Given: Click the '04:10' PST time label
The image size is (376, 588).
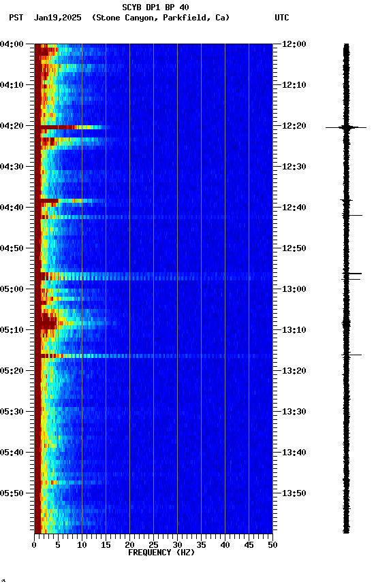Looking at the screenshot, I should pyautogui.click(x=12, y=85).
